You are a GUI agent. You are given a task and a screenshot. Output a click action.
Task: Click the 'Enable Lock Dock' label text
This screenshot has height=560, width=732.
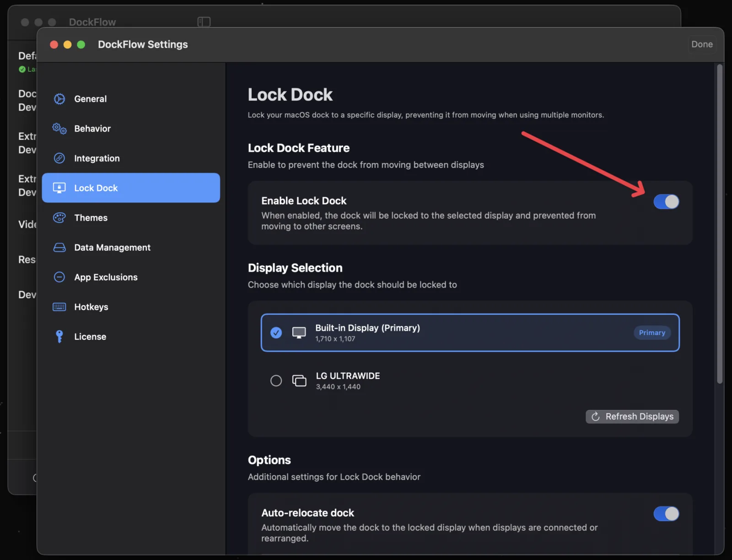tap(304, 201)
